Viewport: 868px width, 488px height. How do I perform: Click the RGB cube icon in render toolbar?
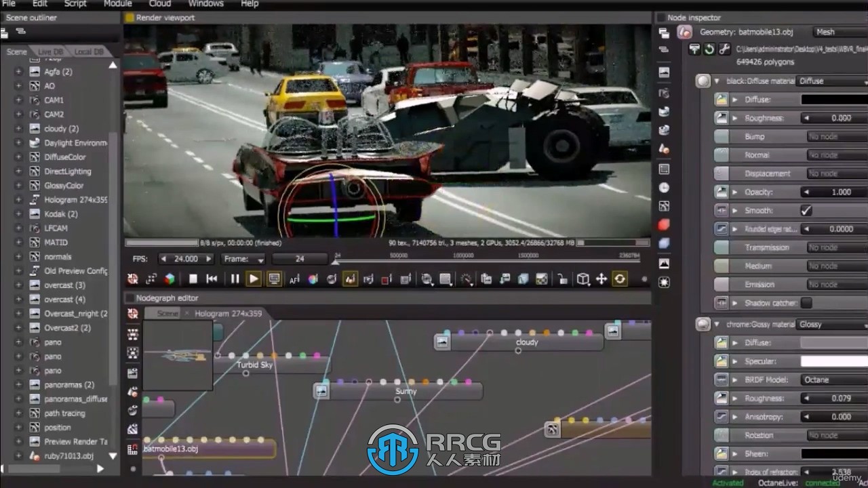coord(170,279)
